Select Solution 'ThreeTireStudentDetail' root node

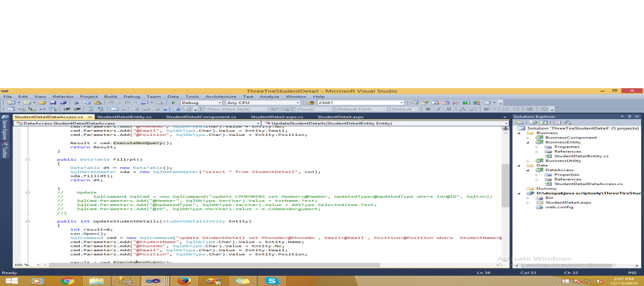(x=582, y=128)
